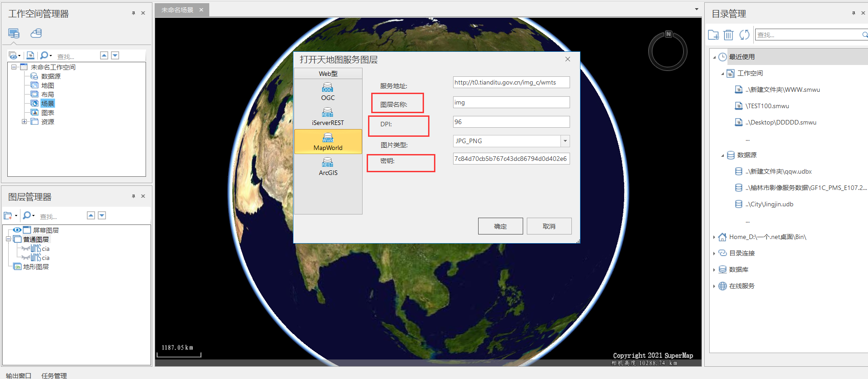Cancel the dialog with 取消 button
Screen dimensions: 868x379
point(549,226)
